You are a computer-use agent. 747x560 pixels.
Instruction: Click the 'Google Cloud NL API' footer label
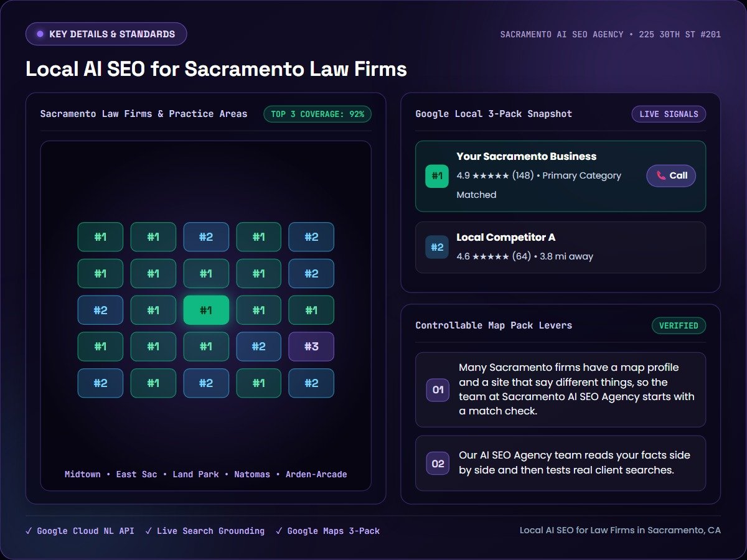85,531
